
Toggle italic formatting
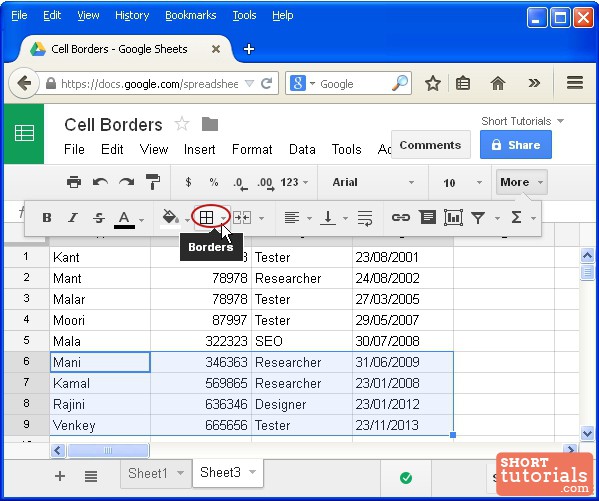click(x=73, y=218)
